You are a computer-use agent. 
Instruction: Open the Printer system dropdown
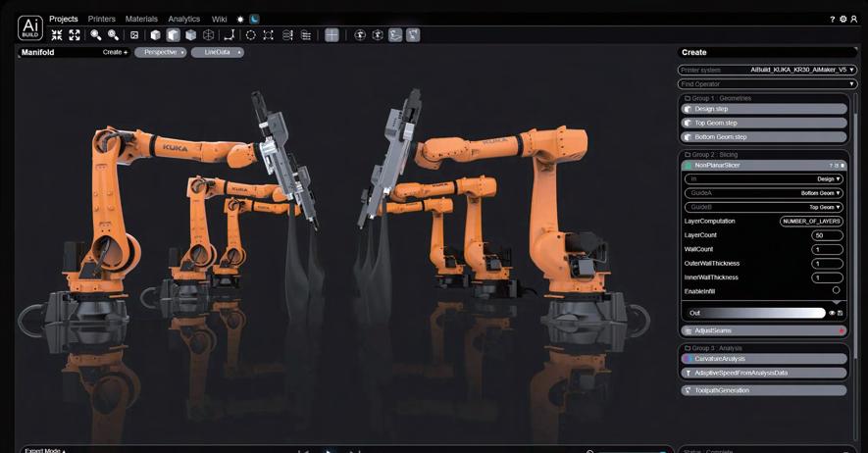click(x=767, y=71)
